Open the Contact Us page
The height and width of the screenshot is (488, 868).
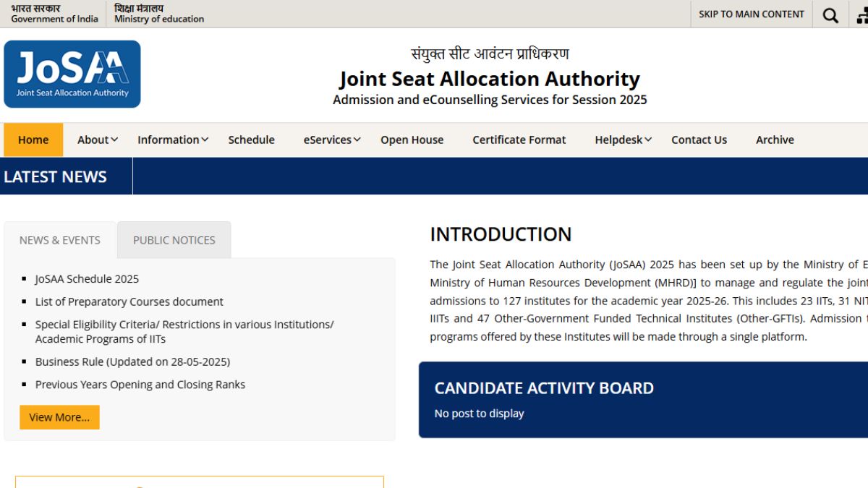point(699,140)
